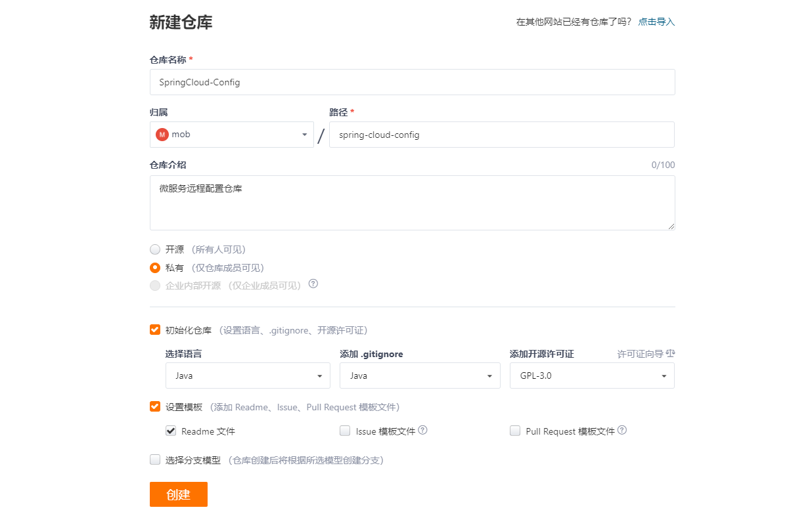Viewport: 812px width, 516px height.
Task: Open the 归属 owner dropdown showing mob
Action: (232, 135)
